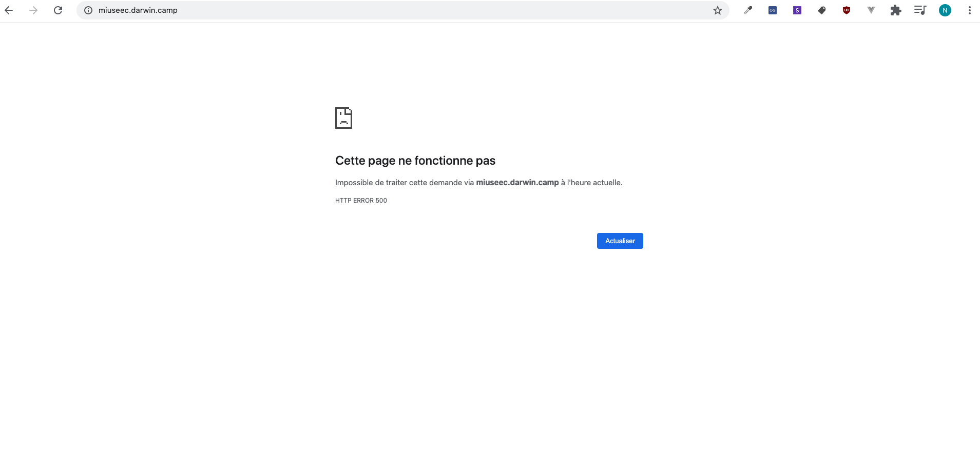Image resolution: width=980 pixels, height=452 pixels.
Task: Open the tag-shaped extension icon
Action: [822, 10]
